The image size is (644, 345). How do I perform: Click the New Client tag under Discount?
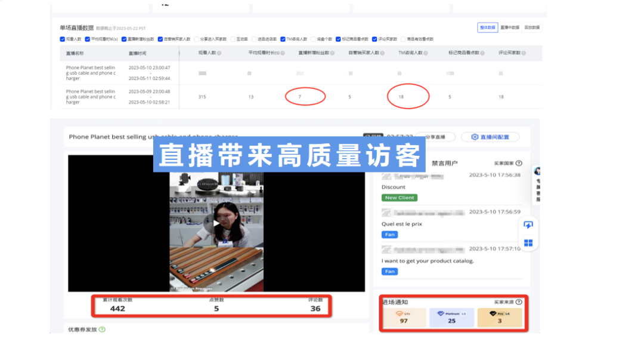(400, 198)
